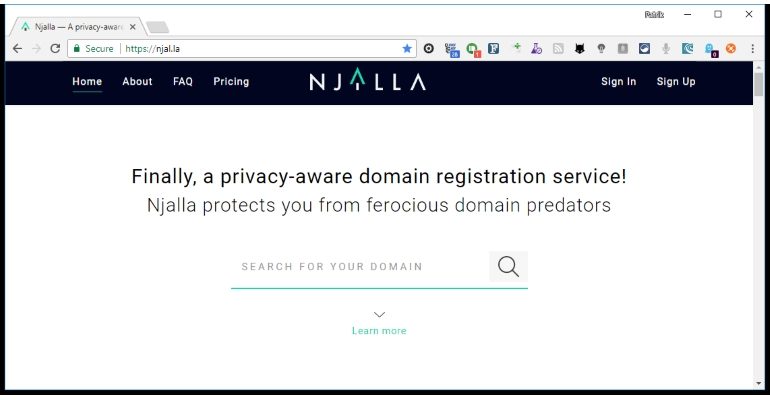Open the FAQ page

183,82
